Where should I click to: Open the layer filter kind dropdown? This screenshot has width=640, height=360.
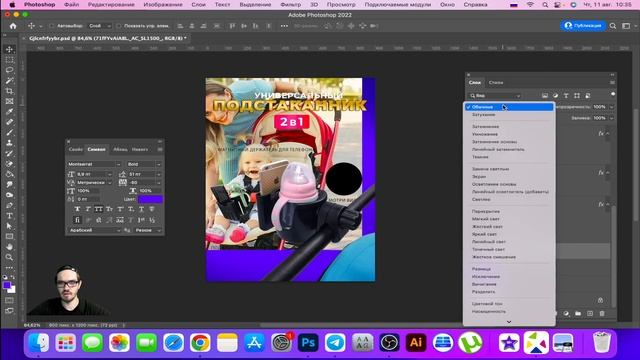[x=495, y=96]
